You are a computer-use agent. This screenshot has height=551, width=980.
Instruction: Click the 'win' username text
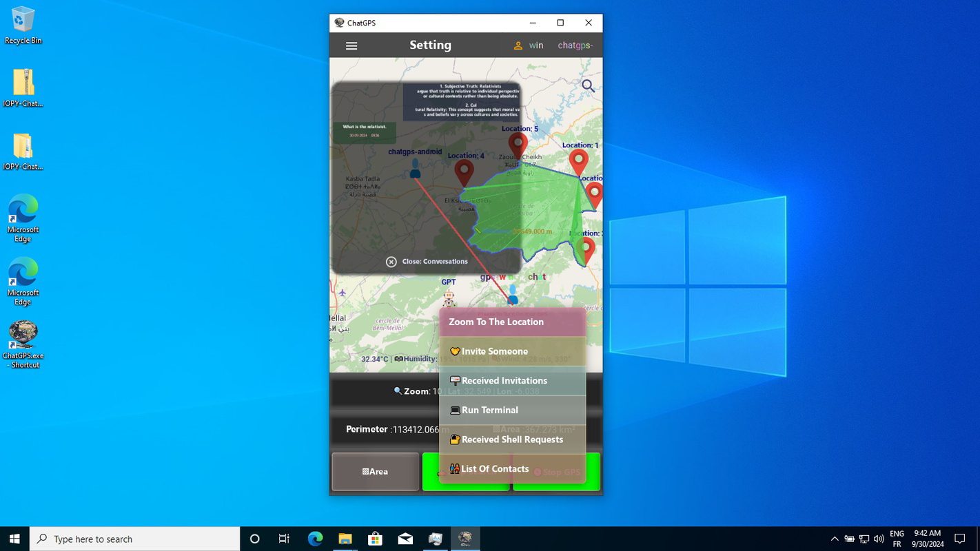tap(536, 45)
